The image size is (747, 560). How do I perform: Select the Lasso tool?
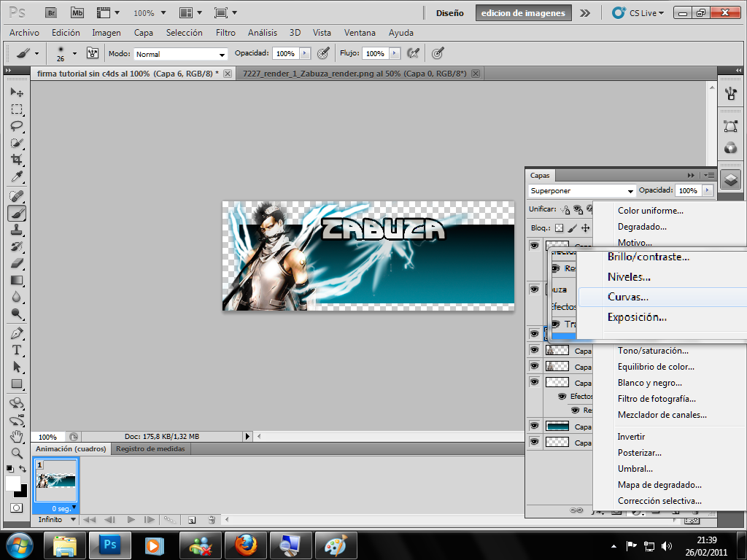coord(17,126)
